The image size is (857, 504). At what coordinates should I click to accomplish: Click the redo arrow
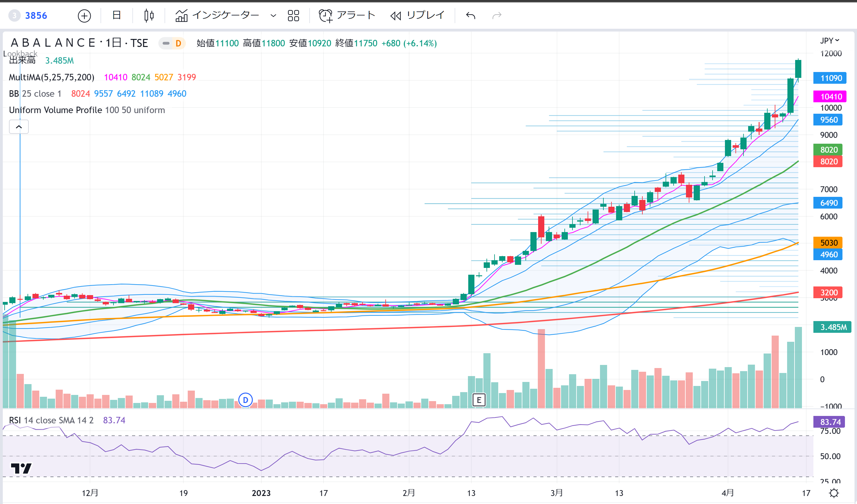click(x=497, y=16)
